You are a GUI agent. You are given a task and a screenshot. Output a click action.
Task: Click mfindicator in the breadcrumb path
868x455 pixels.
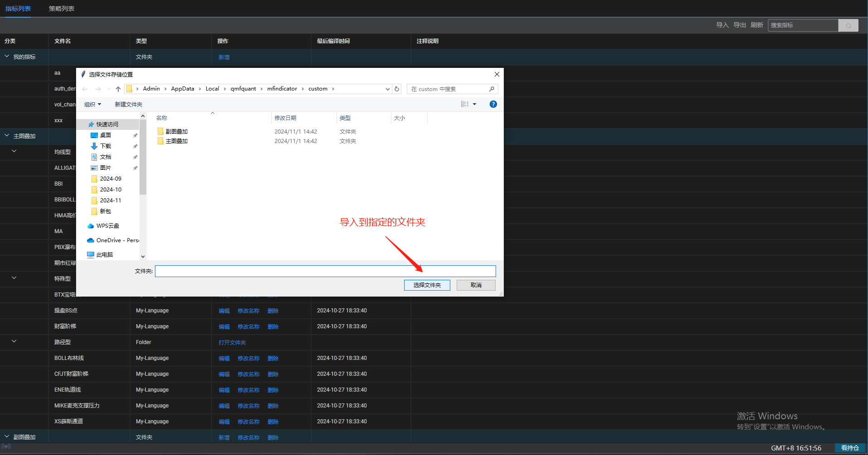(282, 89)
